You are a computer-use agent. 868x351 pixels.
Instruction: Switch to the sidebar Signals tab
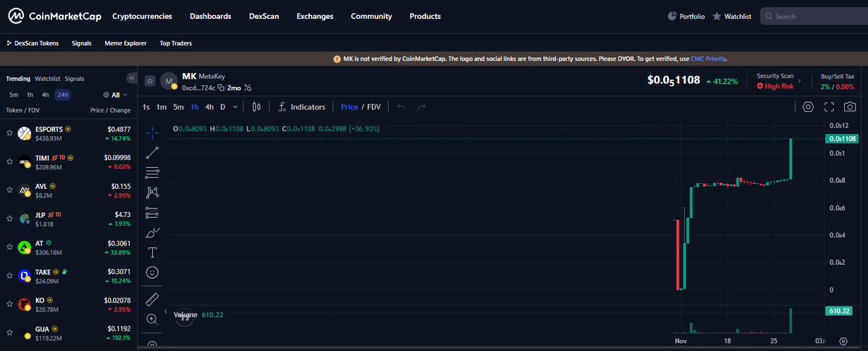[x=74, y=79]
